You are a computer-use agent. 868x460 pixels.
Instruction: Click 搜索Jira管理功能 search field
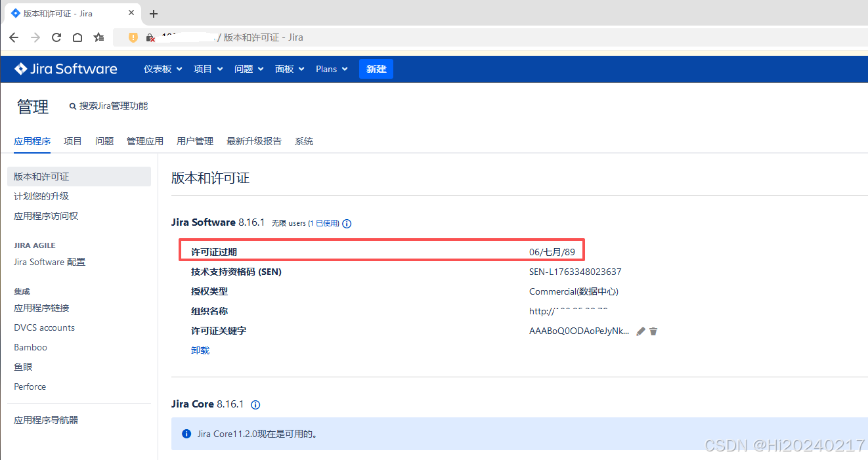click(x=114, y=106)
